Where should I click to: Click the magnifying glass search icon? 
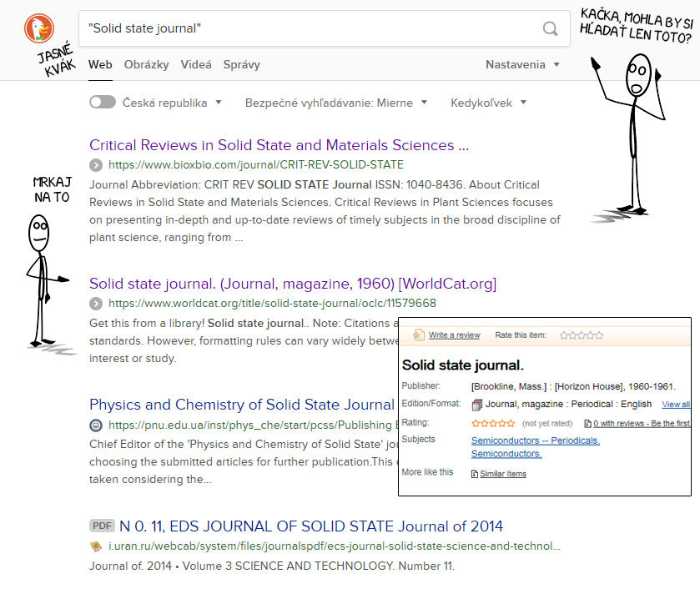click(551, 29)
